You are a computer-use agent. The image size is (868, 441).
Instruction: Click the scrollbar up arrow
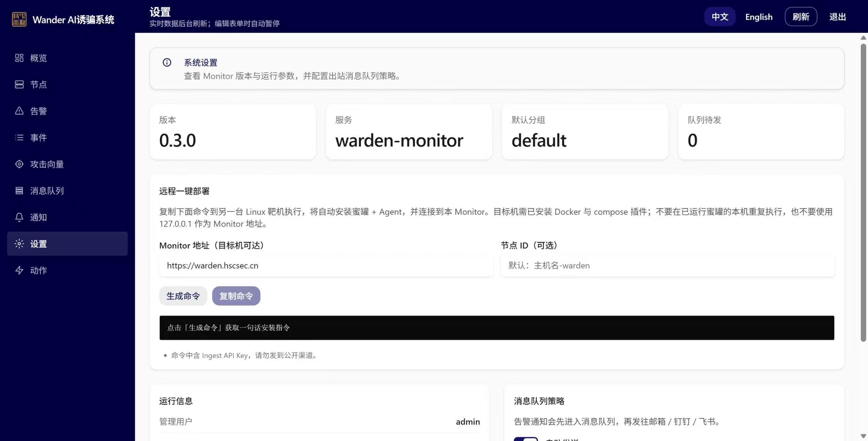(x=863, y=38)
